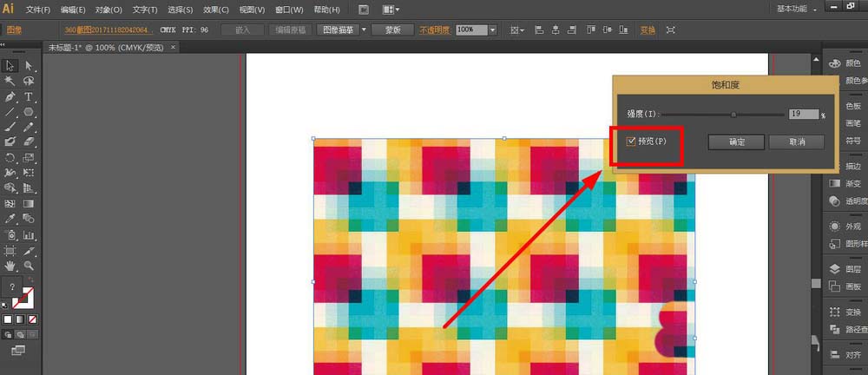
Task: Select the Symbol Sprayer tool
Action: tap(10, 235)
